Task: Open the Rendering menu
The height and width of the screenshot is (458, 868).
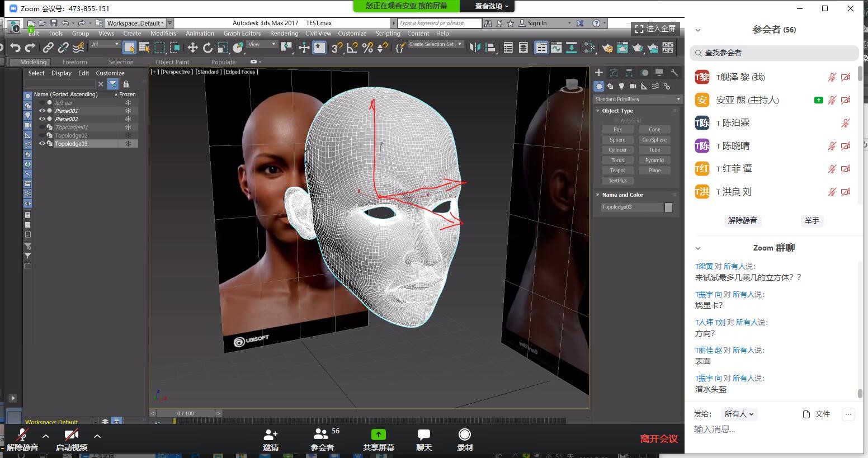Action: point(284,34)
